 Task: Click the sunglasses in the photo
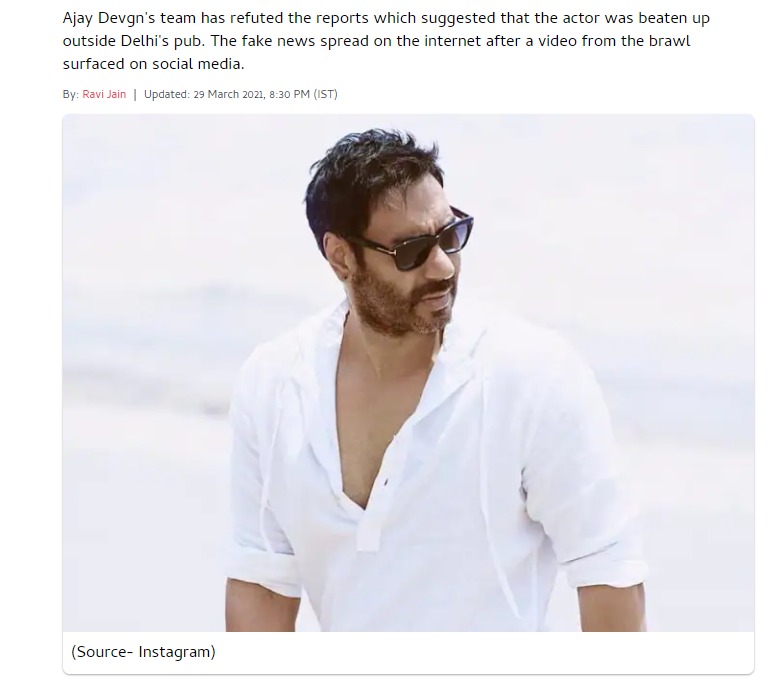click(412, 241)
